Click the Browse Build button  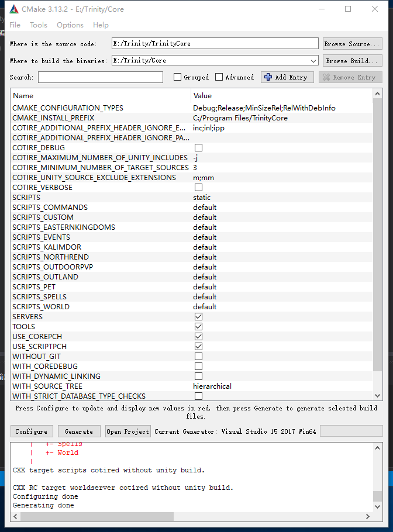pyautogui.click(x=352, y=61)
